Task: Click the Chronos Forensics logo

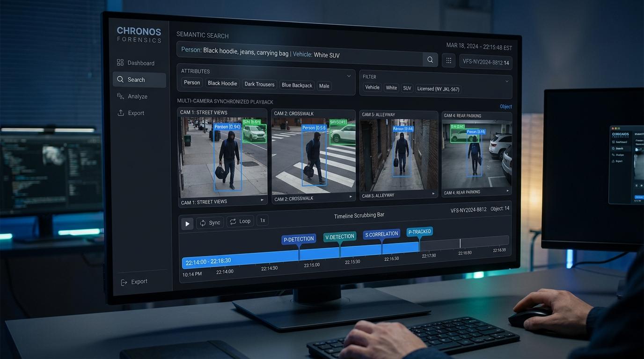Action: (139, 35)
